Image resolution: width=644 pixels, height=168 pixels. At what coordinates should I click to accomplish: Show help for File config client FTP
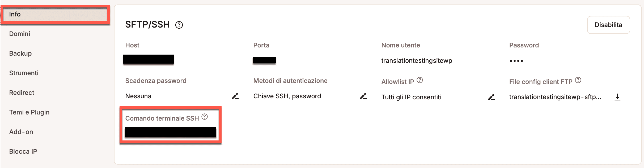coord(578,80)
